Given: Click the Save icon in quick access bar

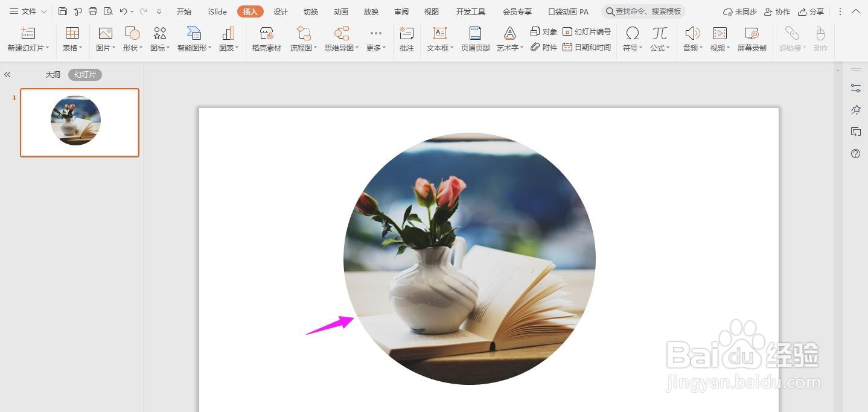Looking at the screenshot, I should [x=63, y=11].
